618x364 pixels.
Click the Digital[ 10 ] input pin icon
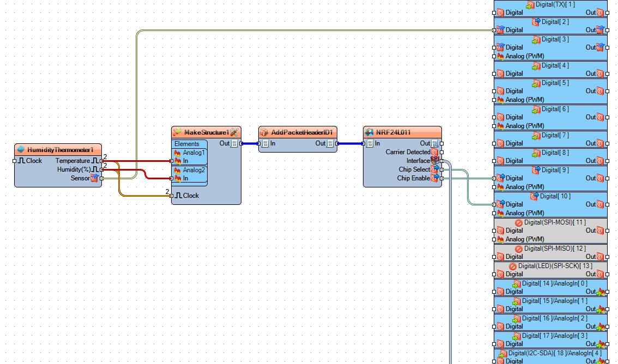500,204
